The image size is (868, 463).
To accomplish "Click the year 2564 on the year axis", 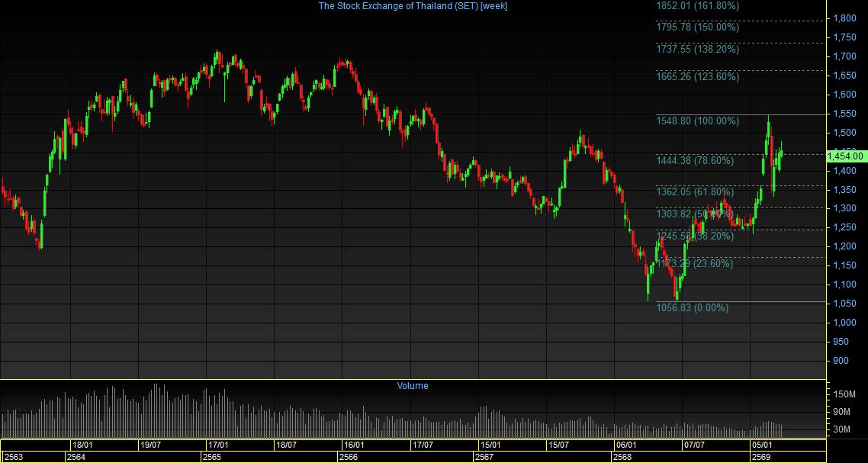I will point(76,457).
